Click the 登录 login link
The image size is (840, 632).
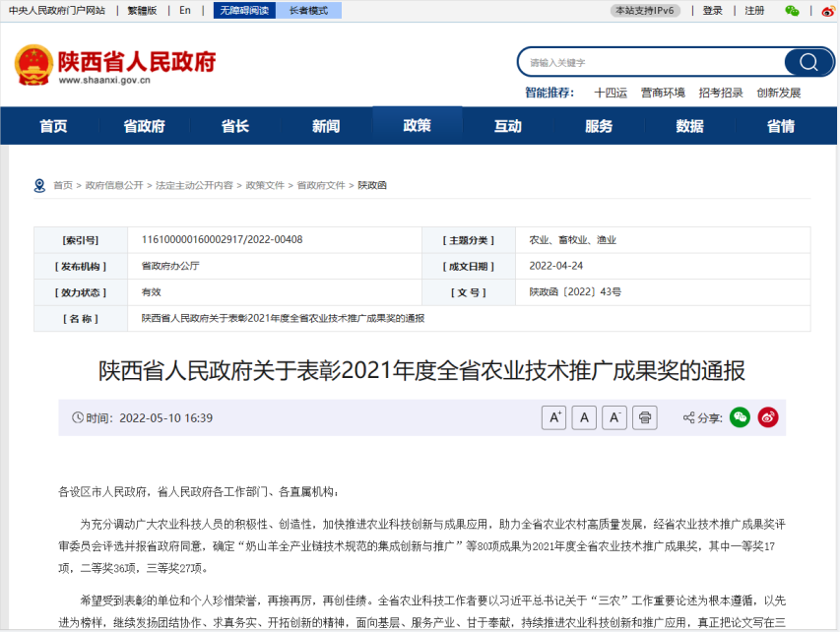[713, 11]
